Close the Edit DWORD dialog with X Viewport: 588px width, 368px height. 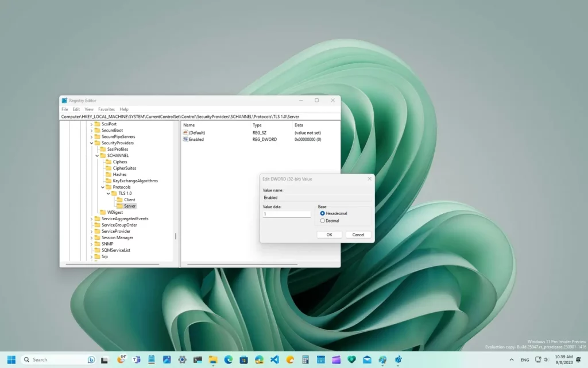(369, 179)
